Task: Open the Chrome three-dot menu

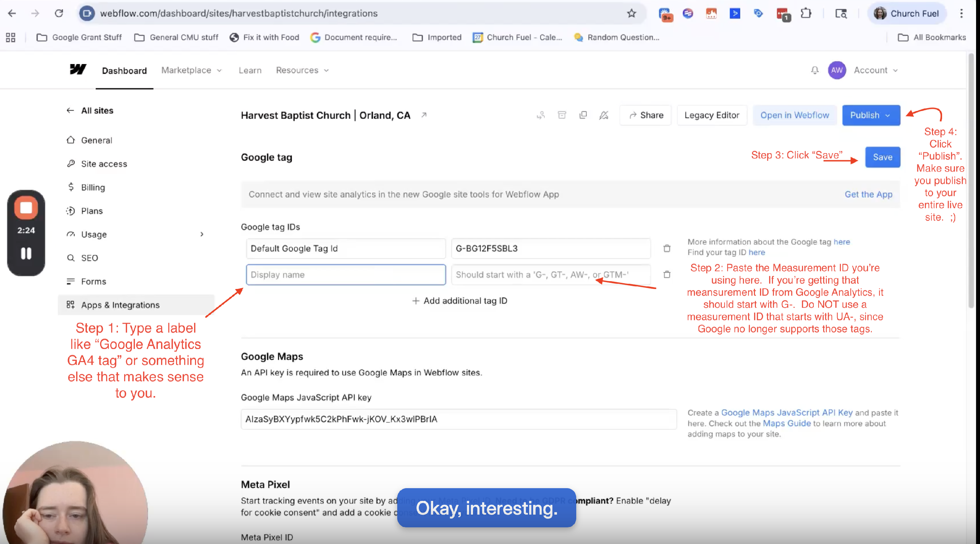Action: (961, 13)
